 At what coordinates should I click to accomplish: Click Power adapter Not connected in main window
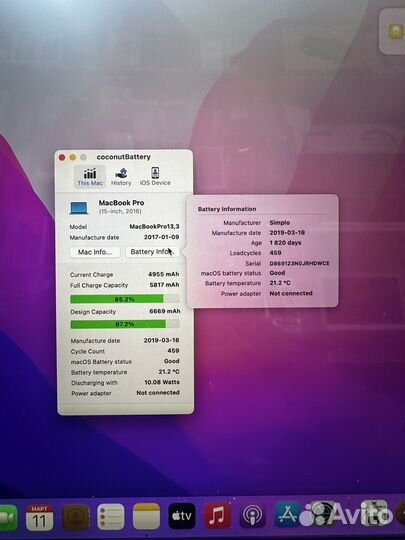pos(158,393)
